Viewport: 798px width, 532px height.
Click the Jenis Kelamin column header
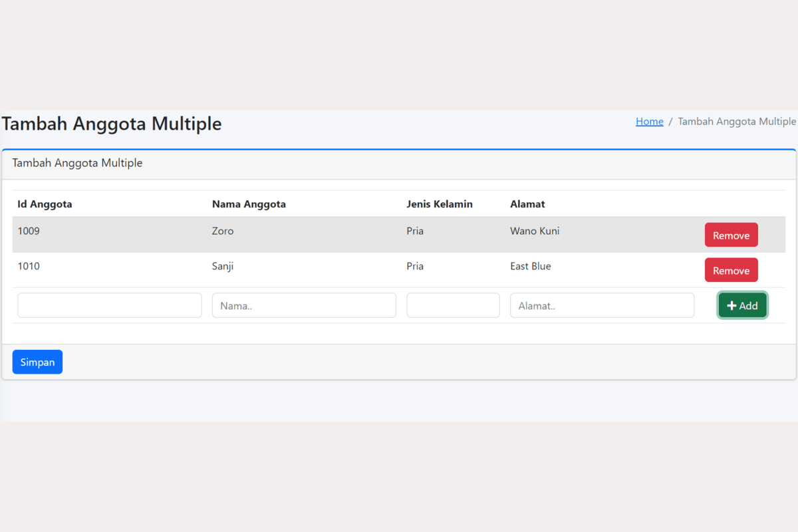click(440, 204)
